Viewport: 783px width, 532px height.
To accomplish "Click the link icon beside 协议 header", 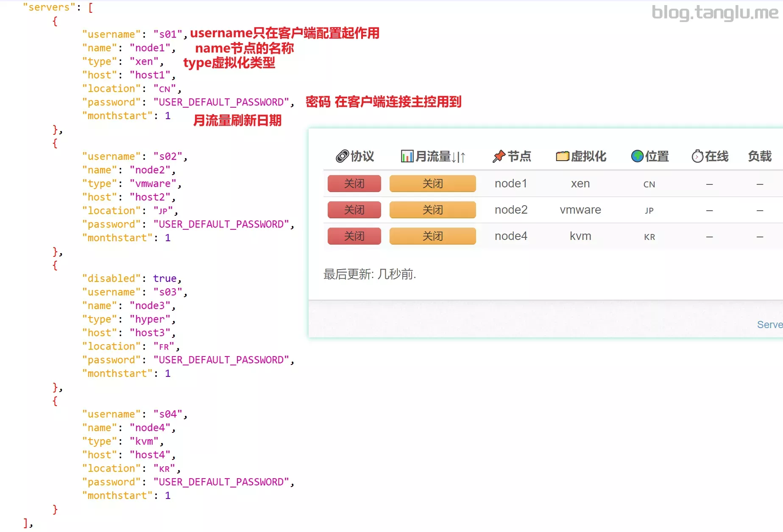I will [342, 156].
